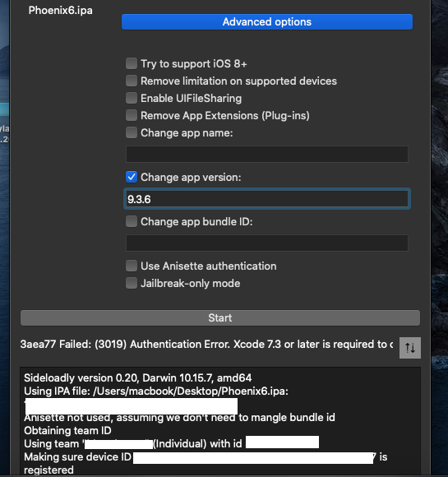The image size is (448, 477).
Task: Click the Obtaining team ID log line
Action: tap(67, 430)
